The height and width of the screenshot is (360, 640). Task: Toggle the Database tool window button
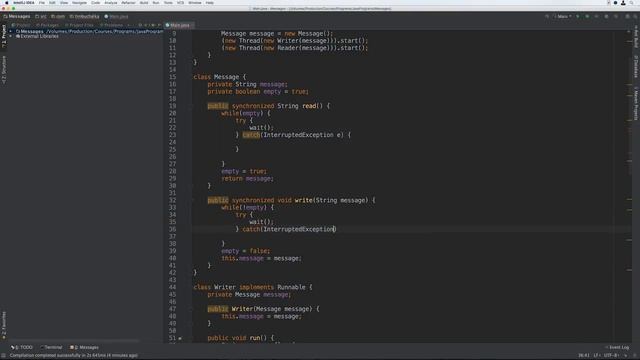coord(636,67)
